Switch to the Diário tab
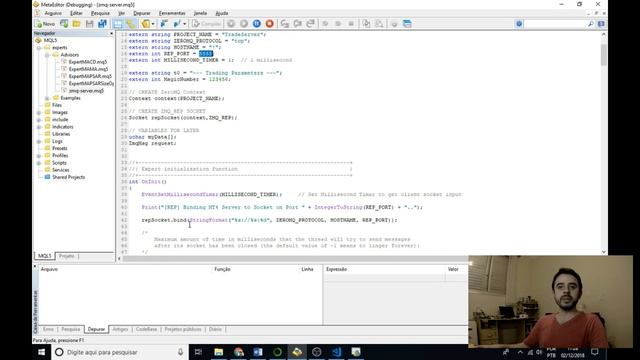 click(x=215, y=329)
